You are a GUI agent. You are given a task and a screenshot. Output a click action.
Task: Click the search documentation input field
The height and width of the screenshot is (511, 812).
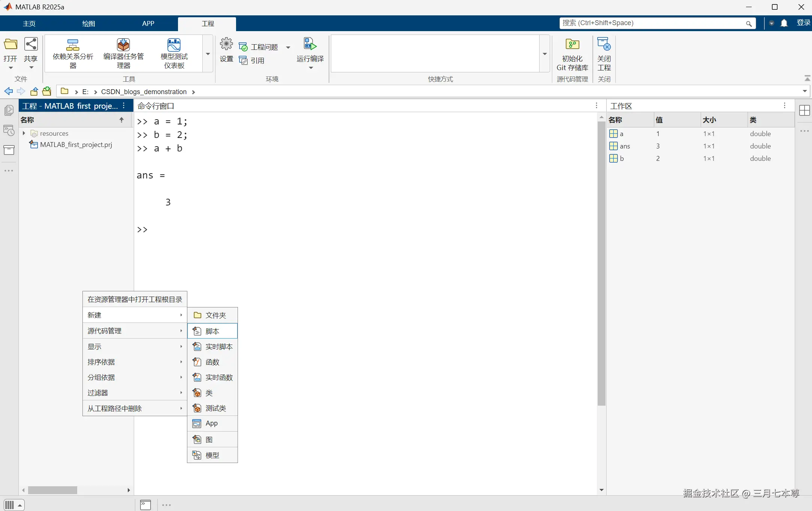pos(652,23)
